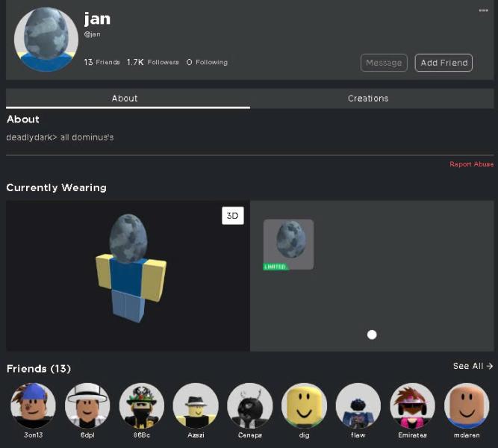Open friend 3on13's avatar

click(33, 405)
